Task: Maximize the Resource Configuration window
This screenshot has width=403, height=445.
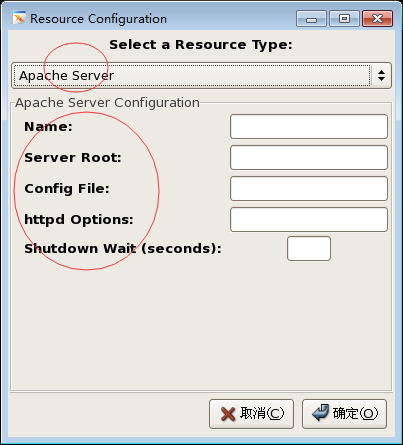Action: tap(344, 18)
